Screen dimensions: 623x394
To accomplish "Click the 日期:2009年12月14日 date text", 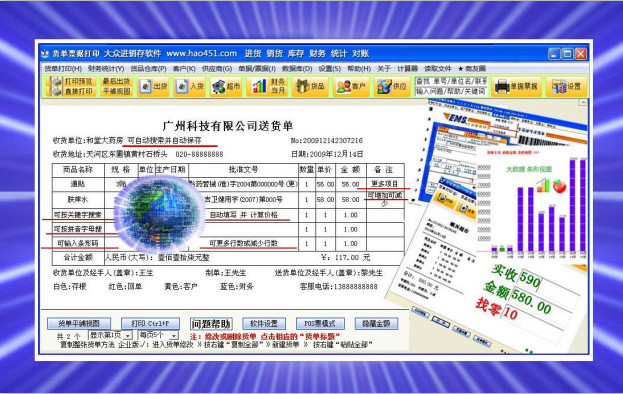I will (327, 154).
